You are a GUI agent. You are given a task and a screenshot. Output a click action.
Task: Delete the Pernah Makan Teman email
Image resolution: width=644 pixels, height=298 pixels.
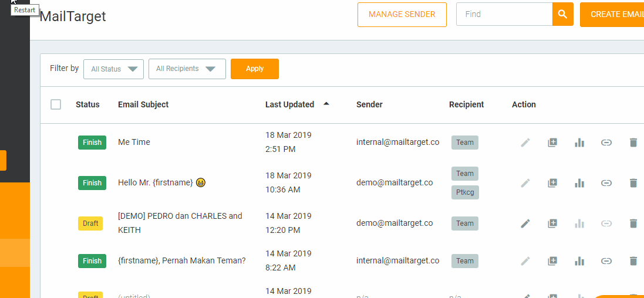point(633,260)
